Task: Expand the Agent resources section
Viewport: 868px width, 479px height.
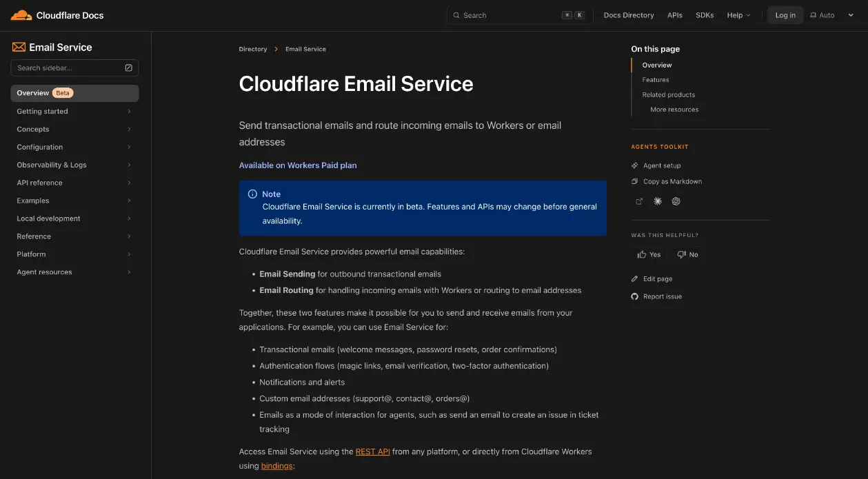Action: pos(74,272)
